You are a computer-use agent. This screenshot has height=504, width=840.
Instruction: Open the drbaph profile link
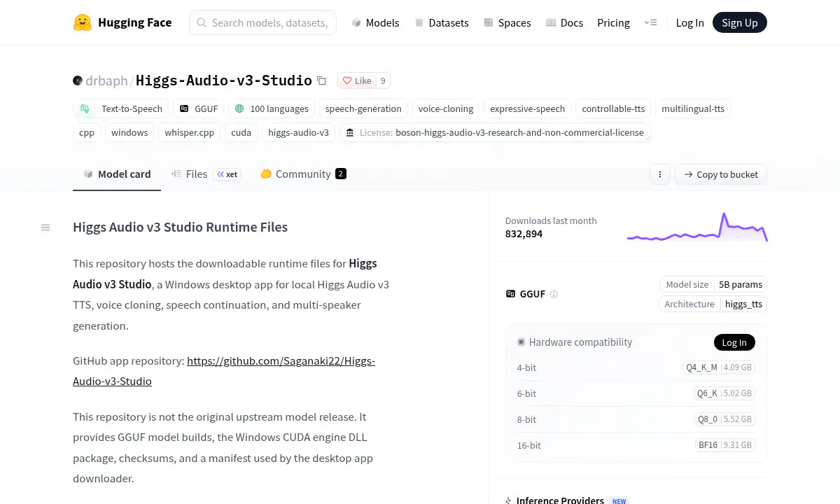click(x=106, y=80)
